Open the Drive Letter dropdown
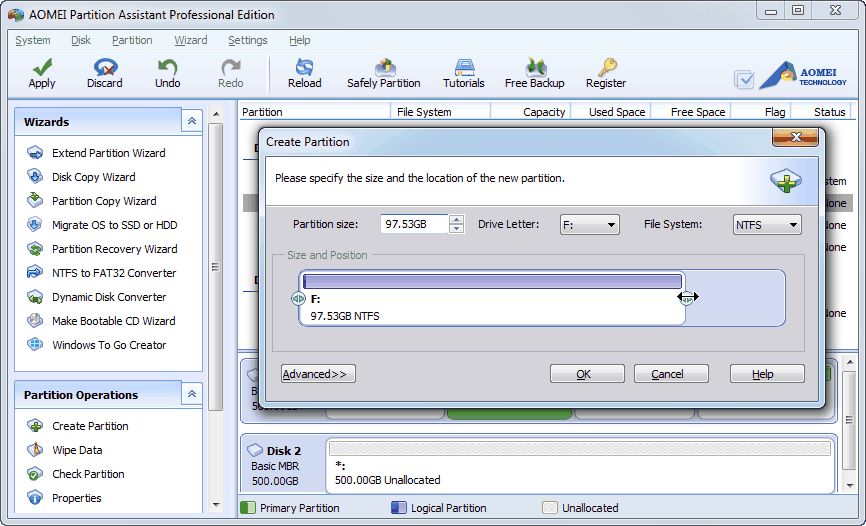This screenshot has width=866, height=526. tap(589, 225)
